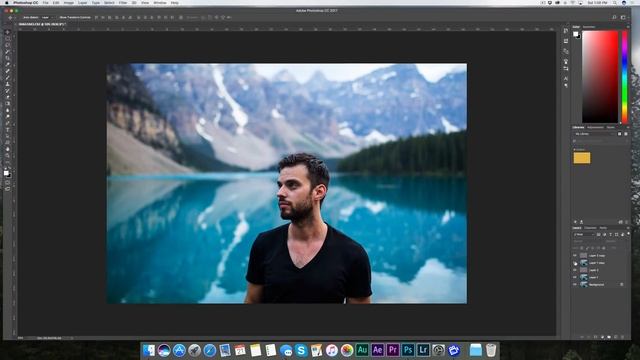The image size is (640, 360).
Task: Toggle the eye icon for Layer 1
Action: 575,277
